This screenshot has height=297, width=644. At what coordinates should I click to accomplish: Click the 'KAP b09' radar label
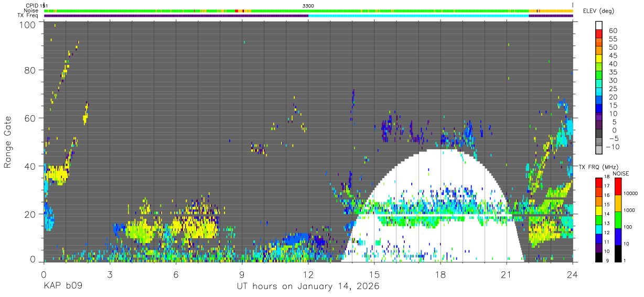[x=62, y=286]
